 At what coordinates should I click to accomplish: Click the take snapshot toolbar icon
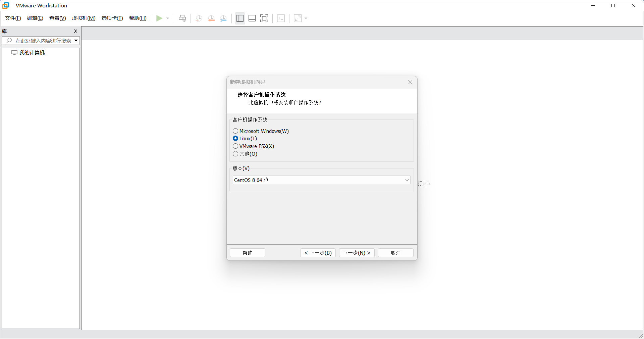coord(199,18)
